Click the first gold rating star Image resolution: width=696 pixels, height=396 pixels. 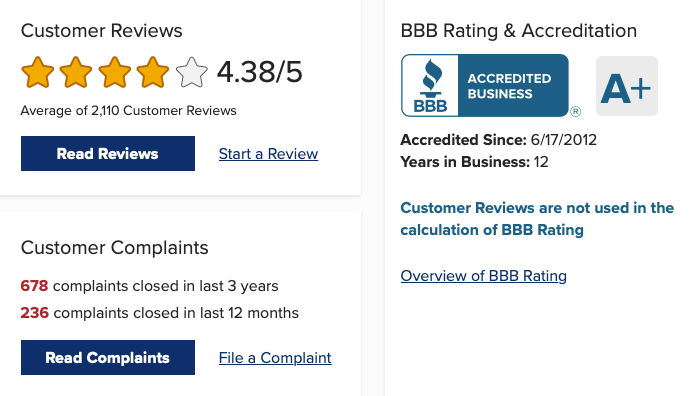coord(37,72)
